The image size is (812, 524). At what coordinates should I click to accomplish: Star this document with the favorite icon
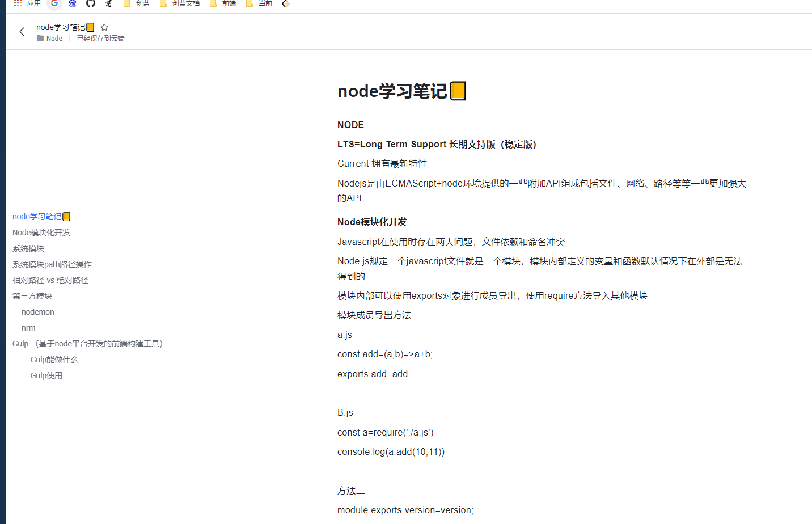pyautogui.click(x=104, y=27)
